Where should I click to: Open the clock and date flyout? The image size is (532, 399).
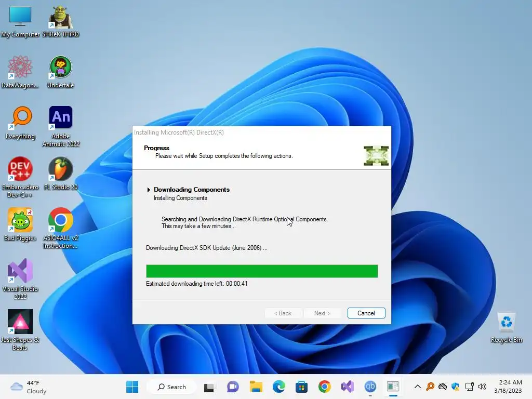pos(508,387)
